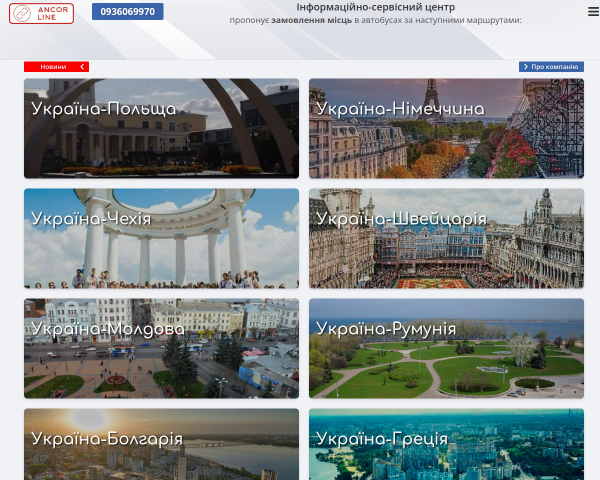The image size is (600, 480).
Task: Open the Україна-Греція route card
Action: [447, 444]
